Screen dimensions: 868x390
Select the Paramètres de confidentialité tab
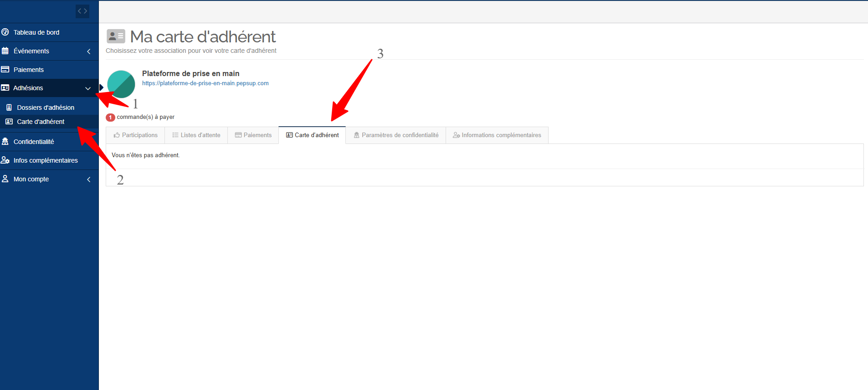pyautogui.click(x=395, y=135)
